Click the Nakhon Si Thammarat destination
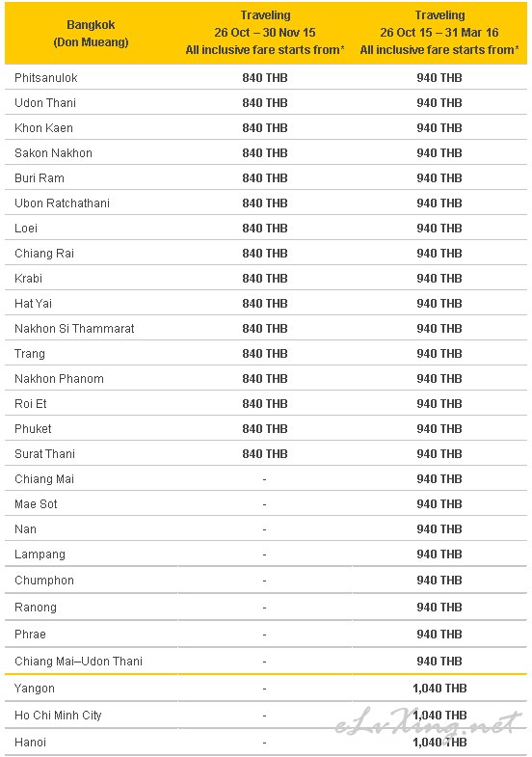This screenshot has height=757, width=532. pos(74,329)
